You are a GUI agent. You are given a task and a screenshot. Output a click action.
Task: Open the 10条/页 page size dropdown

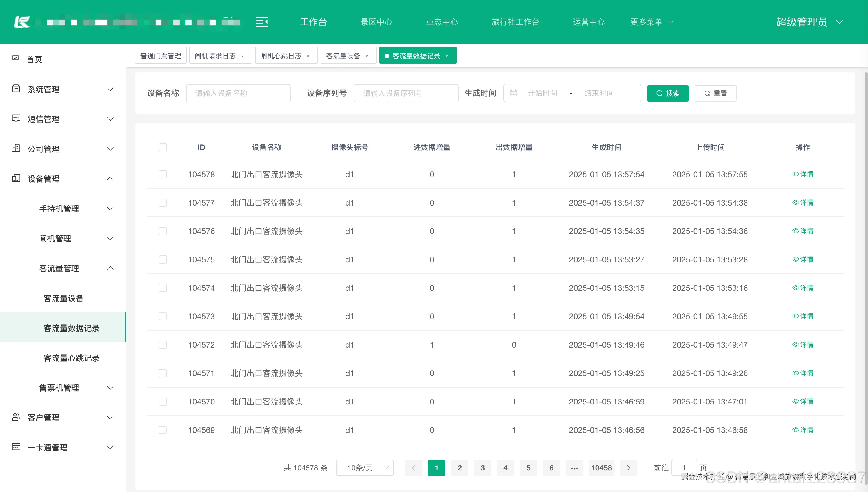(365, 468)
